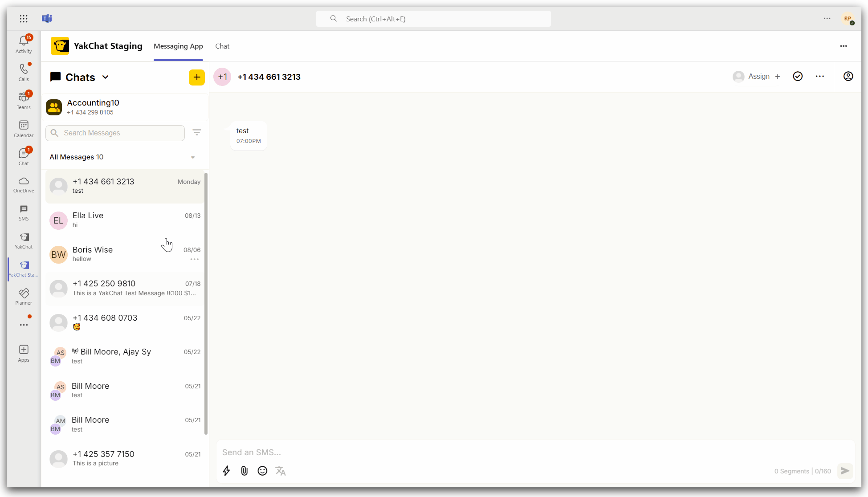
Task: Click the 'test' message bubble
Action: click(249, 135)
